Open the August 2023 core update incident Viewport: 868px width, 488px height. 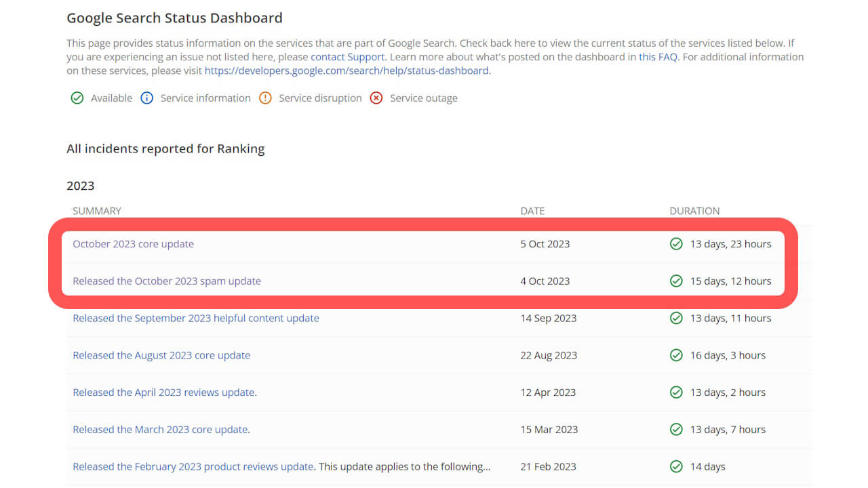coord(161,355)
